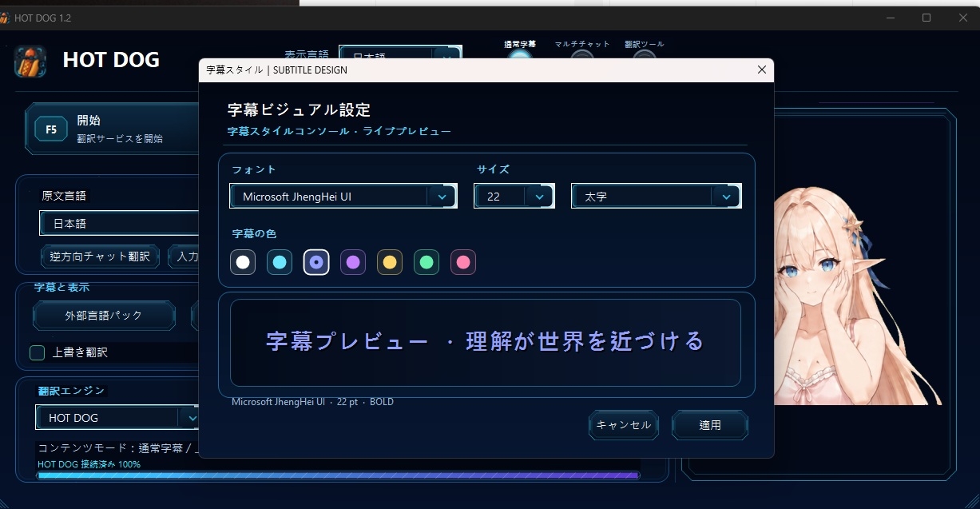980x509 pixels.
Task: Close the subtitle design dialog
Action: [x=761, y=70]
